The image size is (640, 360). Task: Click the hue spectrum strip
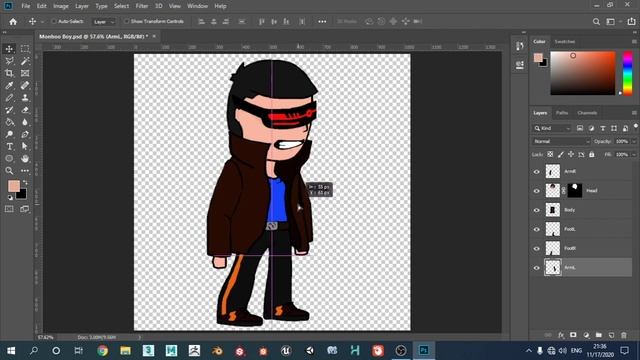click(x=628, y=73)
